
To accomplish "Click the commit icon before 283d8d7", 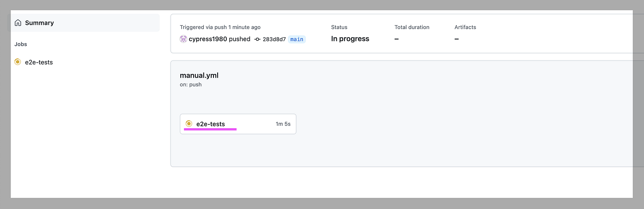I will tap(258, 40).
